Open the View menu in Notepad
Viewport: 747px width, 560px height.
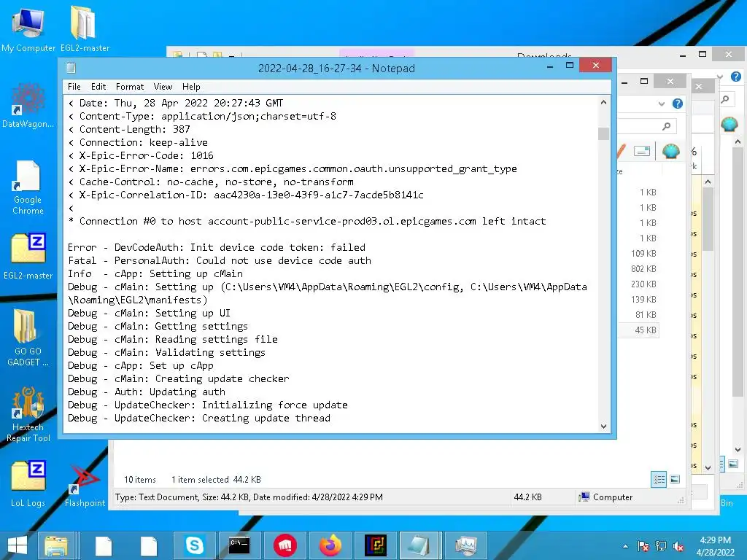163,87
